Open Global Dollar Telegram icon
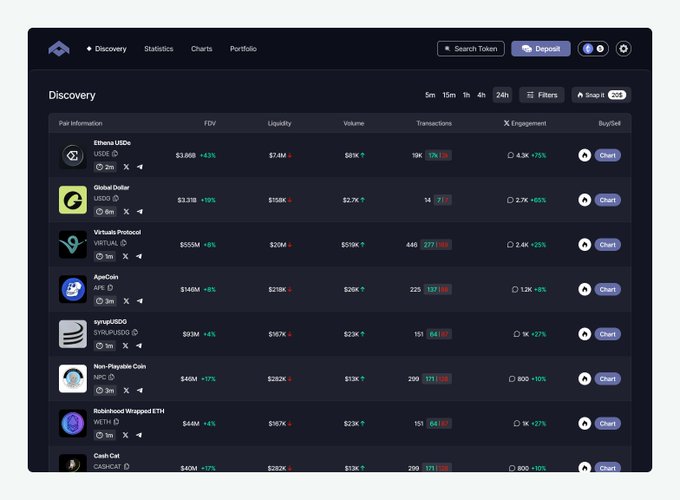Image resolution: width=680 pixels, height=500 pixels. (140, 212)
